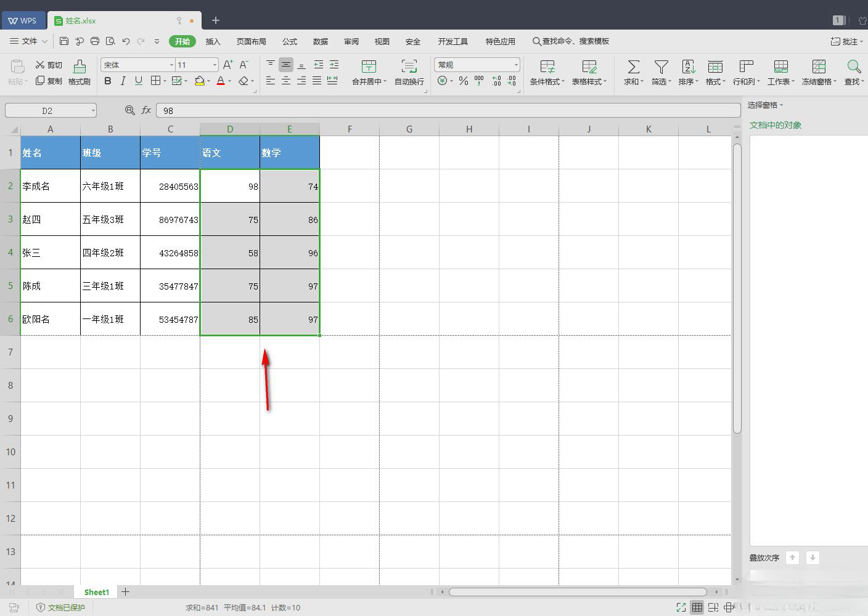Apply red font color A
Screen dimensions: 868x616
221,81
